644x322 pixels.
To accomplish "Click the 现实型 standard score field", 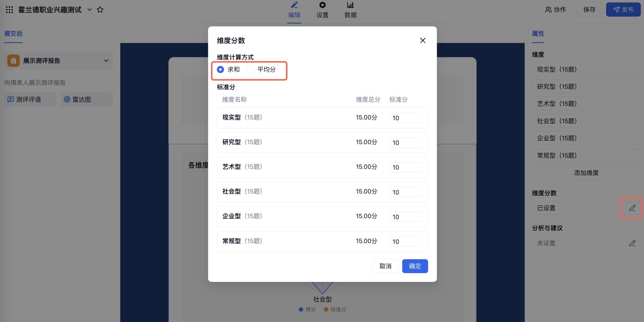I will (x=406, y=118).
